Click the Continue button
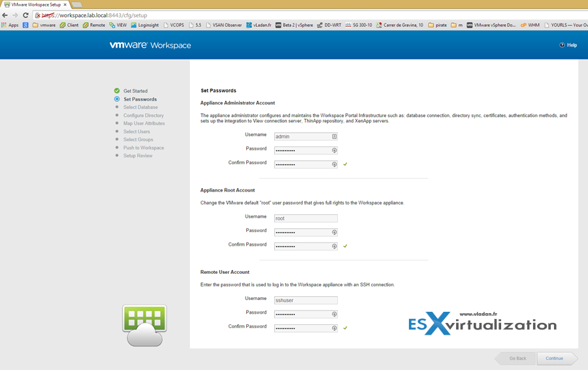Screen dimensions: 588x370 [x=557, y=358]
